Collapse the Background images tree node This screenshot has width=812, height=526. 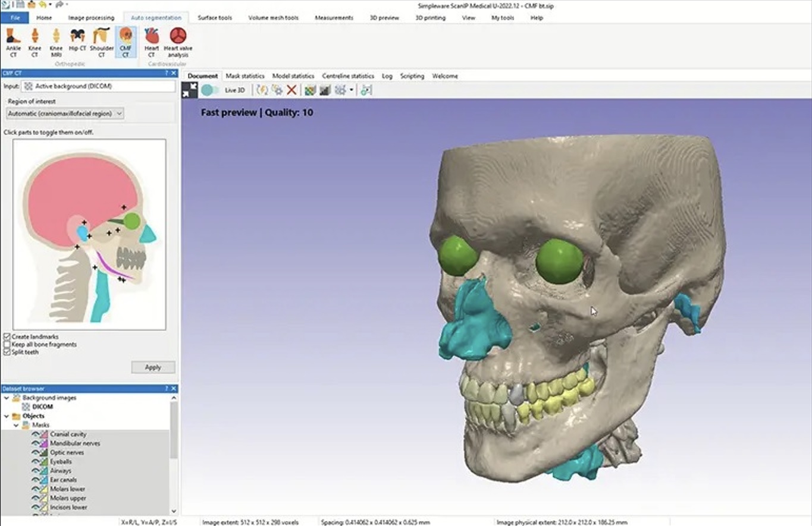pos(7,398)
